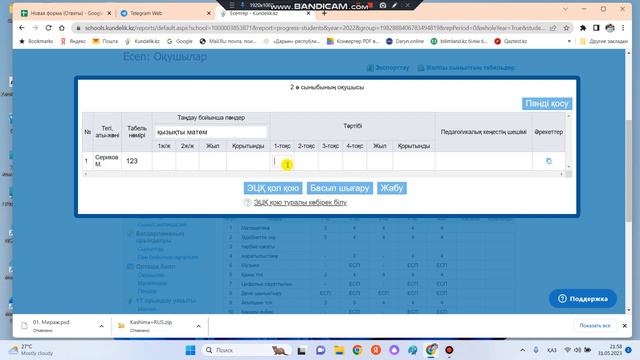The height and width of the screenshot is (360, 640).
Task: Go back with the browser back arrow
Action: [22, 28]
